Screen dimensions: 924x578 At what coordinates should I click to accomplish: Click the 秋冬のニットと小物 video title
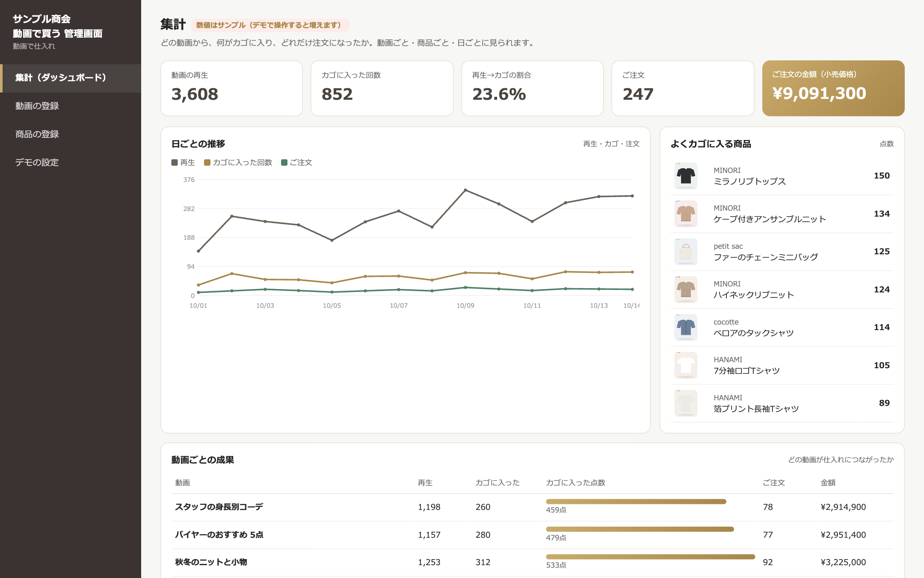tap(211, 562)
